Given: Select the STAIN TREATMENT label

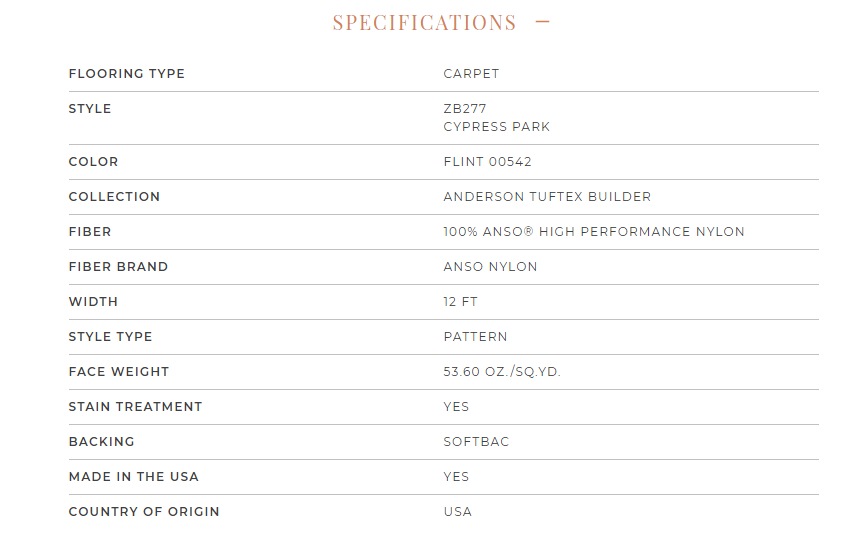Looking at the screenshot, I should (135, 407).
